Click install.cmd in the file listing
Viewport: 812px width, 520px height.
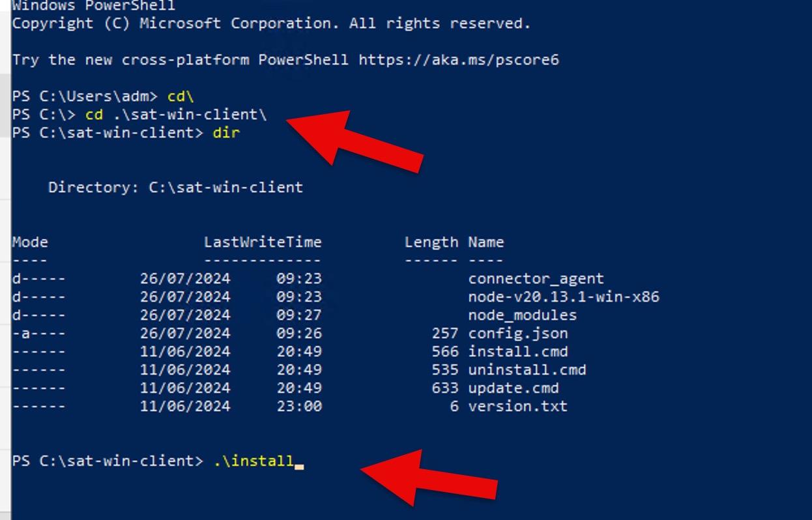click(517, 351)
